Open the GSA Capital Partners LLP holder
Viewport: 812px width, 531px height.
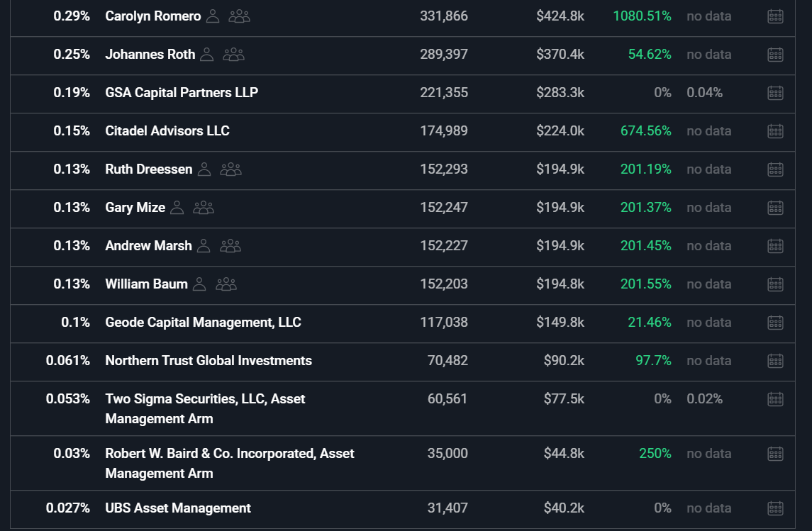pos(182,93)
